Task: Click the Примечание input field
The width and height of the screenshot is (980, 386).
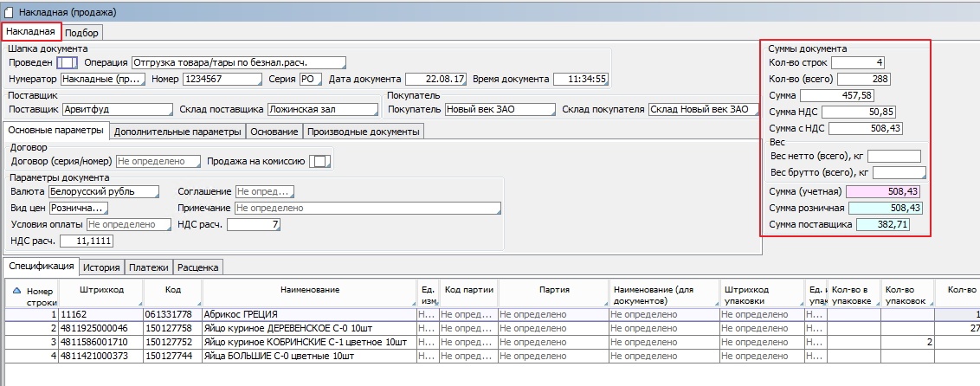Action: pyautogui.click(x=367, y=208)
